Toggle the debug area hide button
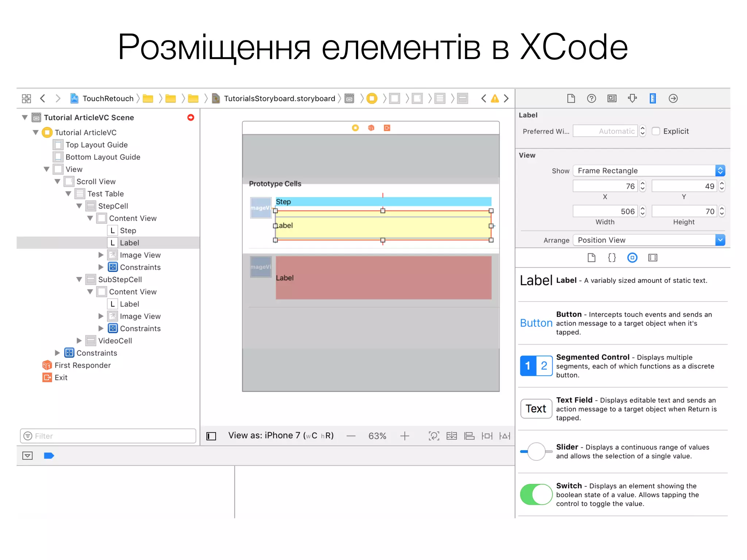 click(x=27, y=456)
